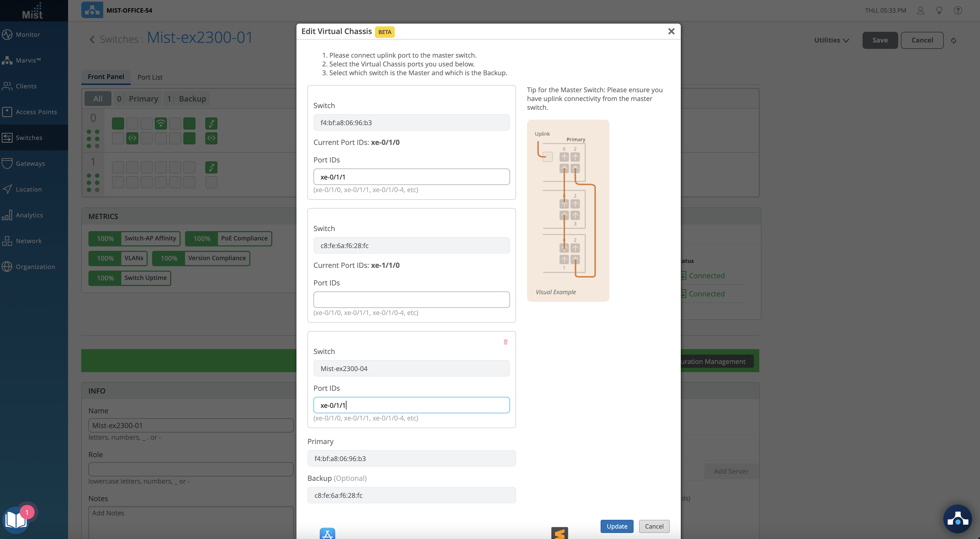Click the refresh icon beside Cancel
980x539 pixels.
tap(953, 40)
